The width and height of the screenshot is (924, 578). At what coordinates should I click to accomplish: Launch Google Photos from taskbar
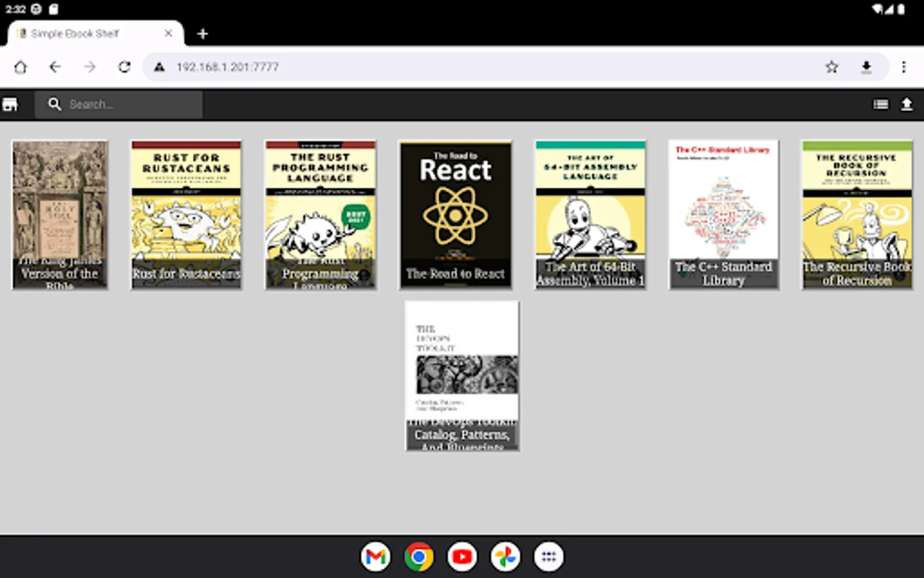[x=506, y=557]
